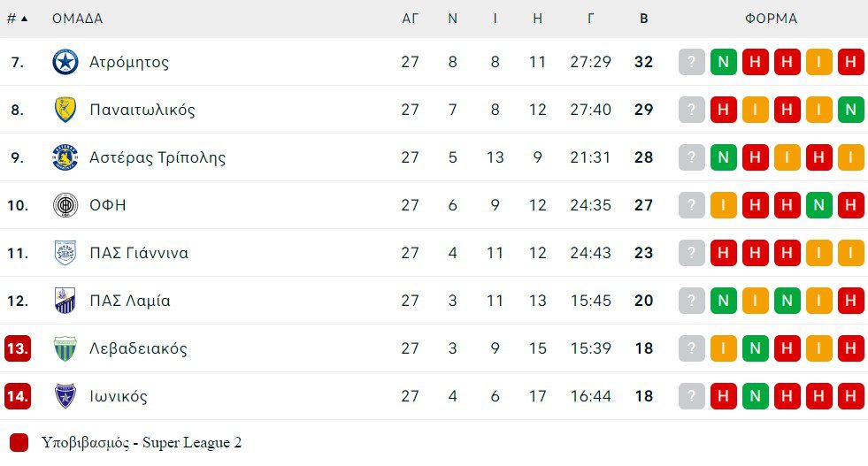Image resolution: width=868 pixels, height=466 pixels.
Task: Sort by the Γ goals column header
Action: [590, 19]
